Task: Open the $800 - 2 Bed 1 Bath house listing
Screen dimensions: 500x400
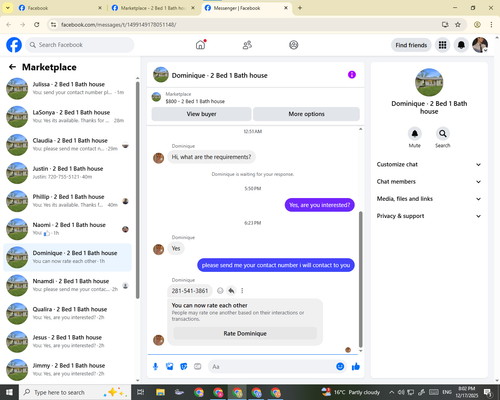Action: 195,101
